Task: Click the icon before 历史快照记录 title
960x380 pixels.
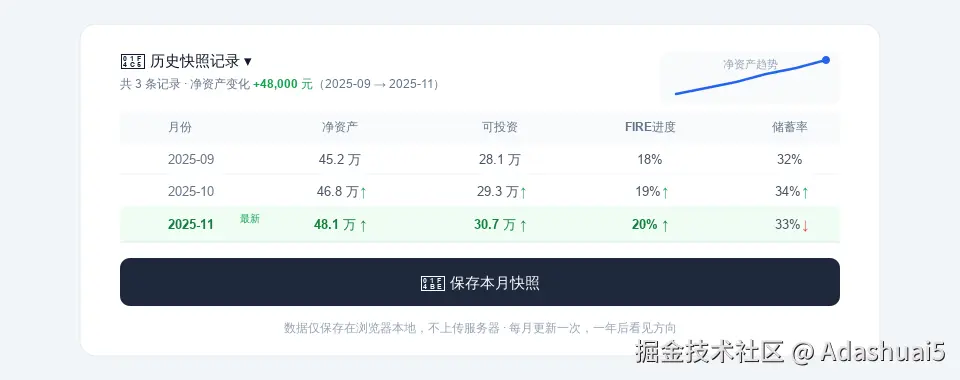Action: point(133,61)
